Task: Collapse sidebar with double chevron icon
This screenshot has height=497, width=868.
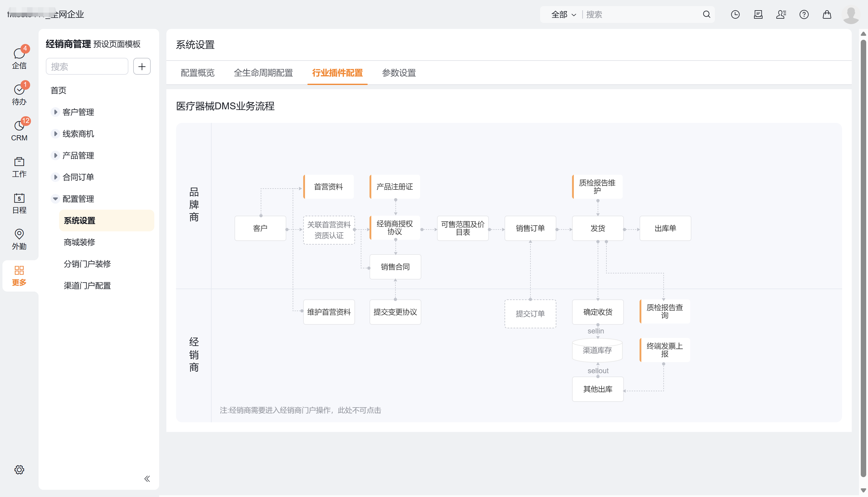Action: point(147,479)
